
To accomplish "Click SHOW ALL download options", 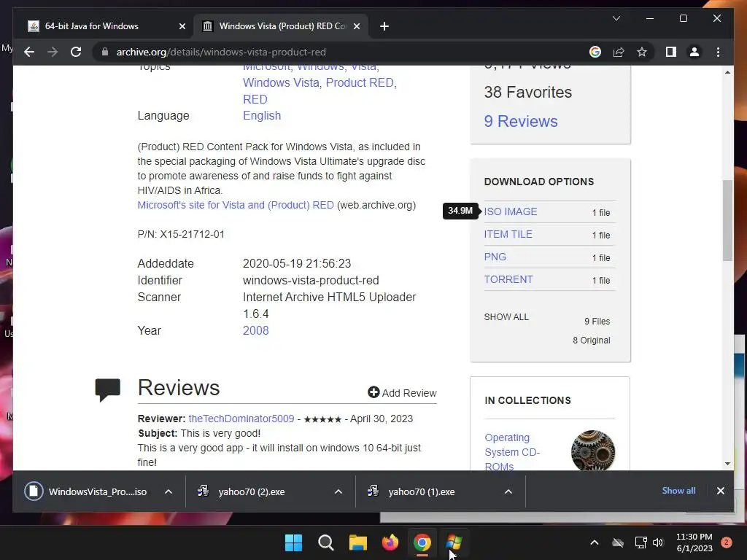I will (x=506, y=316).
